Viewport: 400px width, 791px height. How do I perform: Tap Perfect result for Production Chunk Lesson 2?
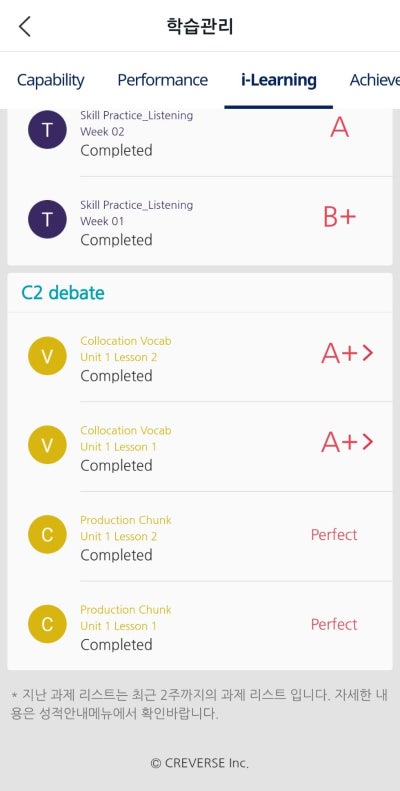coord(334,535)
